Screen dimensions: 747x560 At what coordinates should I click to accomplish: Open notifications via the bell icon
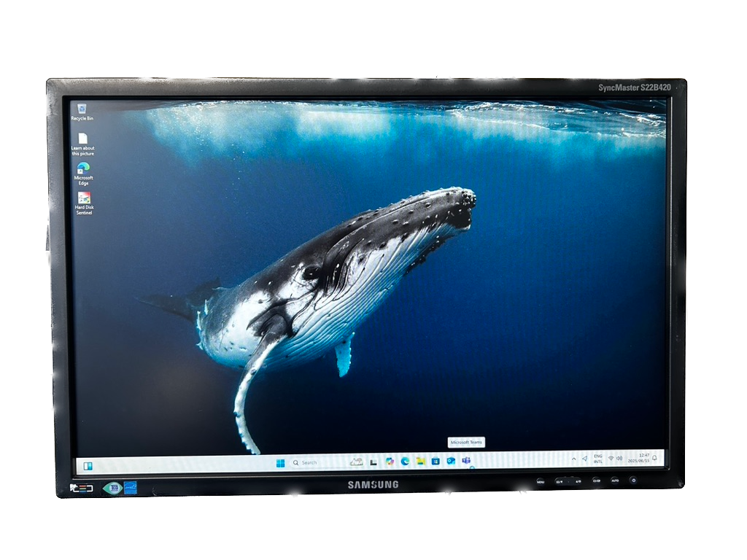pos(654,458)
